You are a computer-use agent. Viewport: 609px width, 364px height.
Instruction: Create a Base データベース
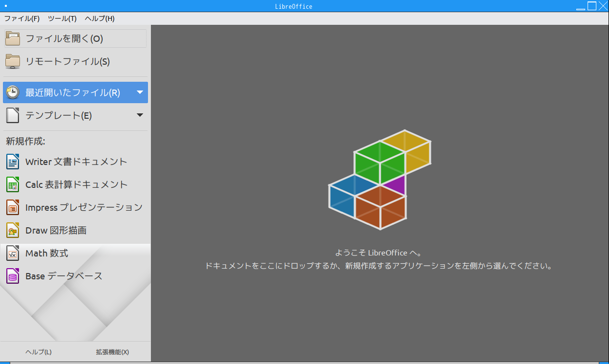point(75,276)
